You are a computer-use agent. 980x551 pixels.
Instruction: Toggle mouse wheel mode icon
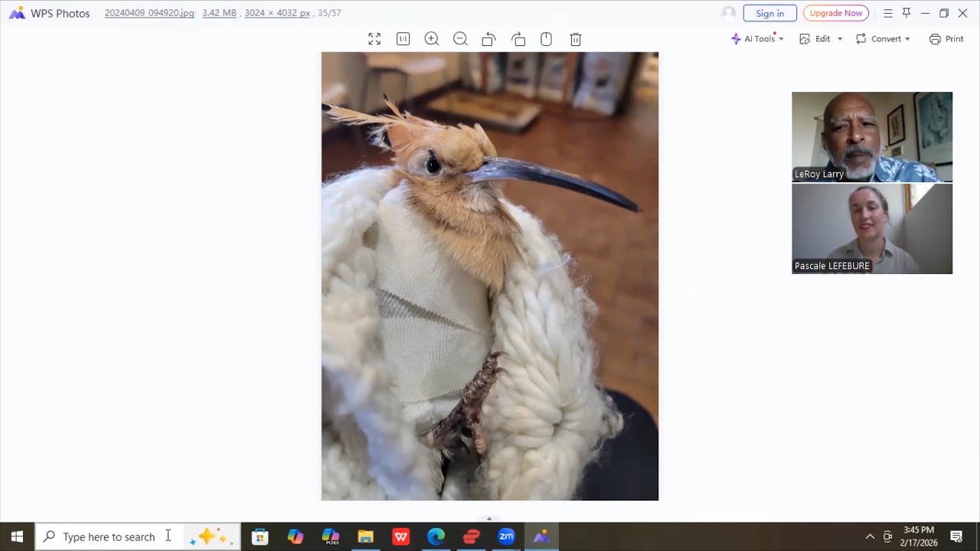click(546, 39)
